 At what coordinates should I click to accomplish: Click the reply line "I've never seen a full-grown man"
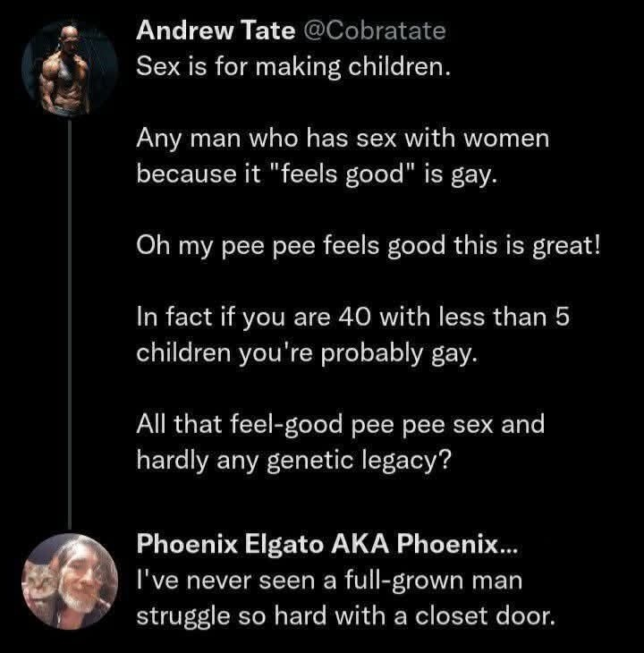(x=329, y=581)
